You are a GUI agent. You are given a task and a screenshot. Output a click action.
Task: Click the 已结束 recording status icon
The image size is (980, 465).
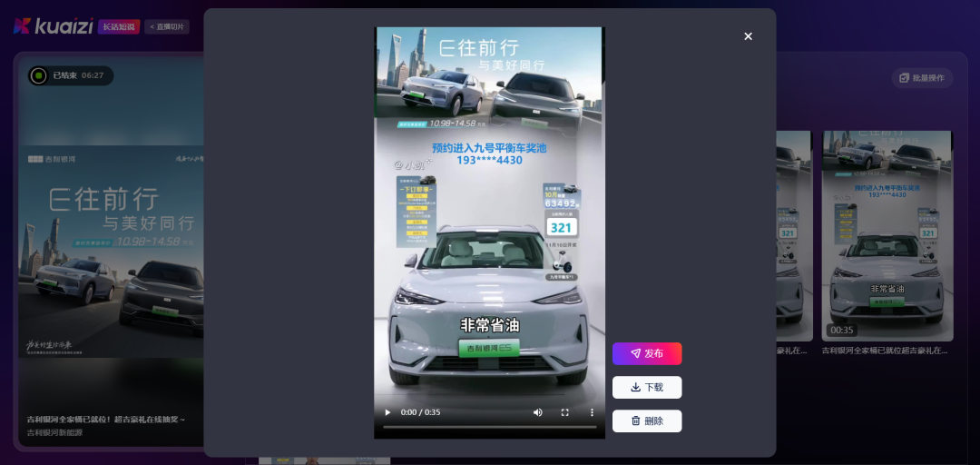point(38,75)
